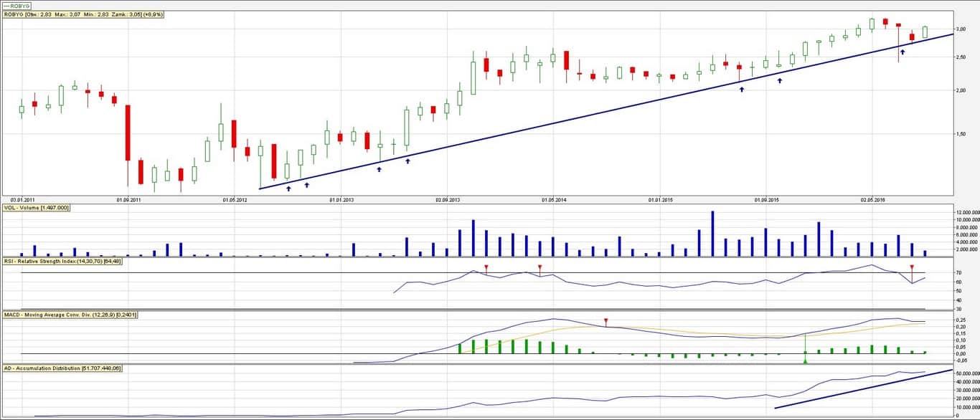Click the ROBYG price summary label
Screen dimensions: 980x420
[x=83, y=14]
